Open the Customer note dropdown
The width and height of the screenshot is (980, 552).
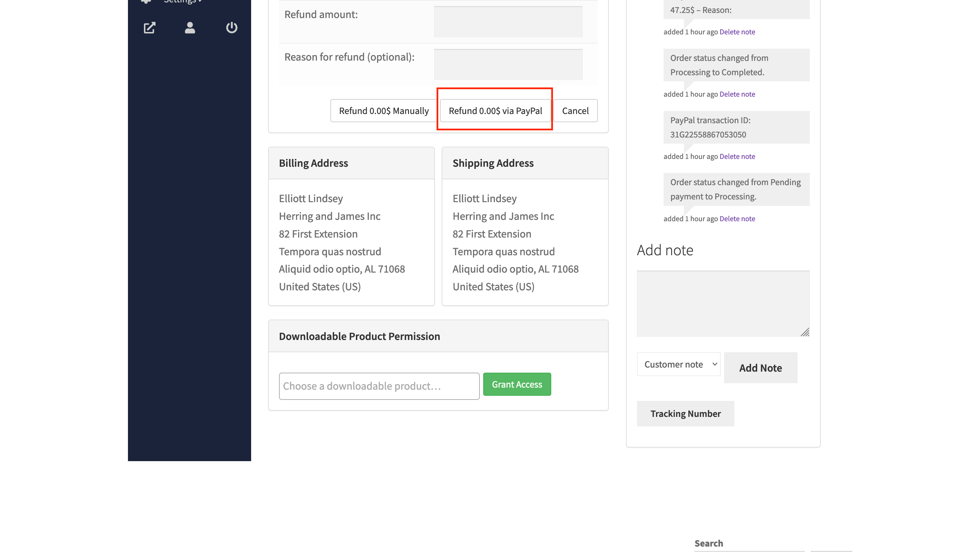pos(678,364)
